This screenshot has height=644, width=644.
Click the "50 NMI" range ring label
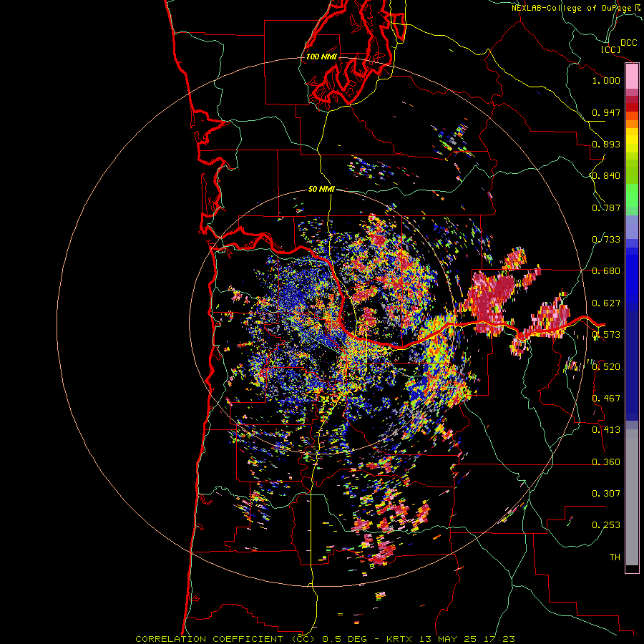point(321,190)
